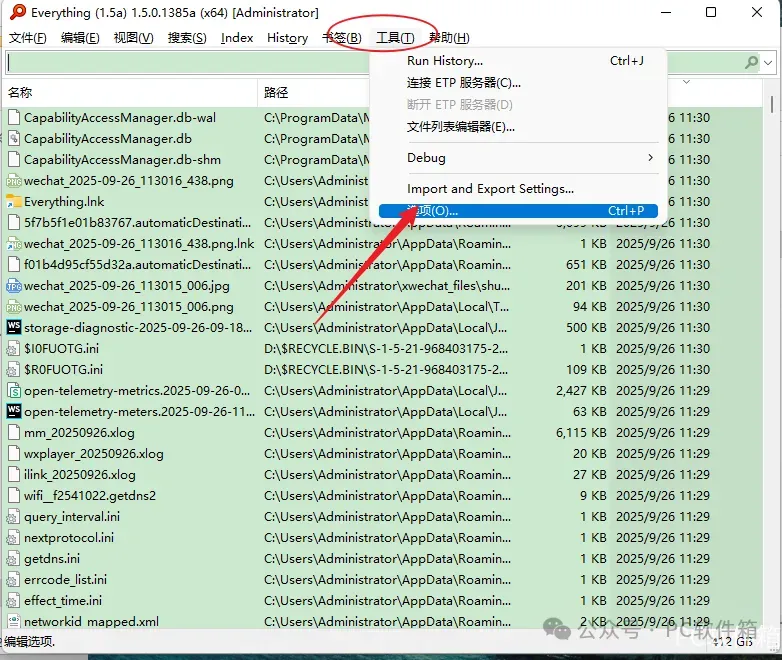Click PNG icon of wechat_2025-09-26_113015_006.png

tap(14, 307)
